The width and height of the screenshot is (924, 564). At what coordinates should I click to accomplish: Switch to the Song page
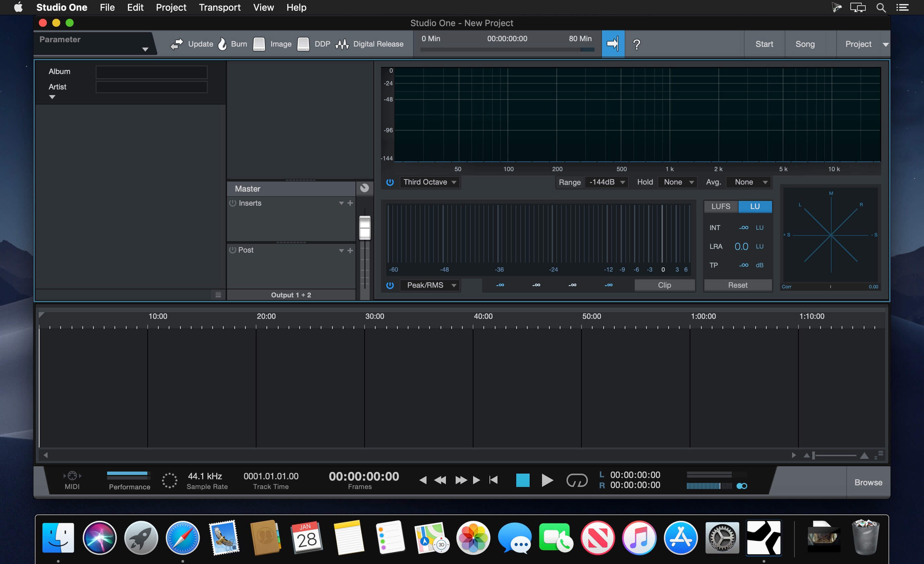click(x=805, y=44)
